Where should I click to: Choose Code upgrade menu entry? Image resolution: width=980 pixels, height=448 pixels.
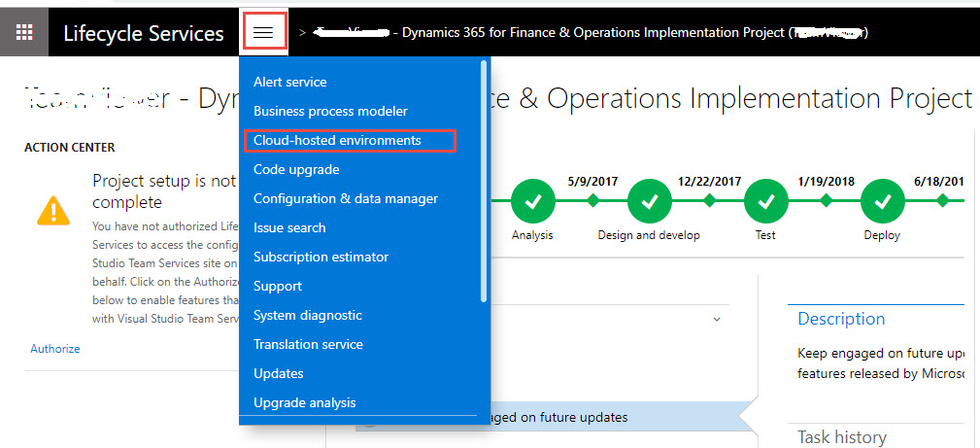pos(296,170)
